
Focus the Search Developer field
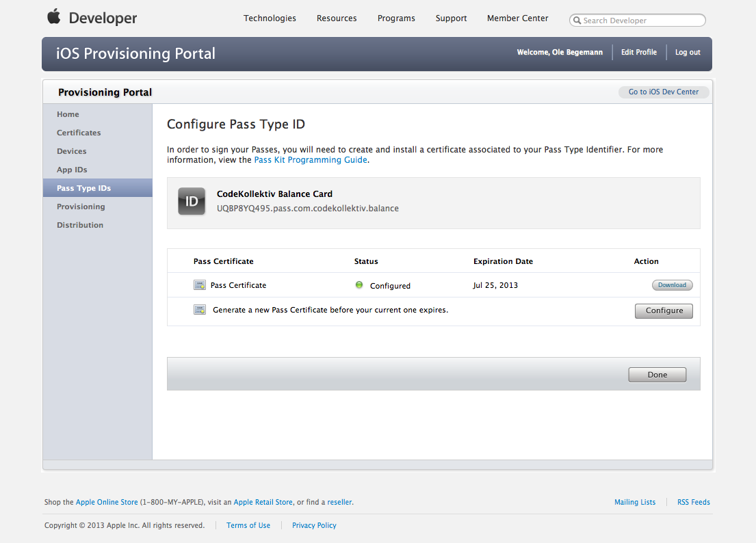[642, 21]
